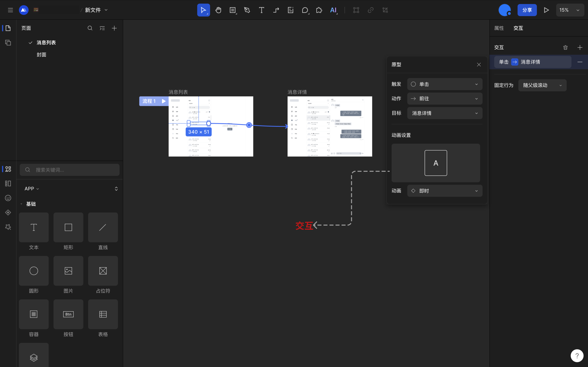This screenshot has width=588, height=367.
Task: Pick the 按钮 Btn component
Action: (x=69, y=314)
